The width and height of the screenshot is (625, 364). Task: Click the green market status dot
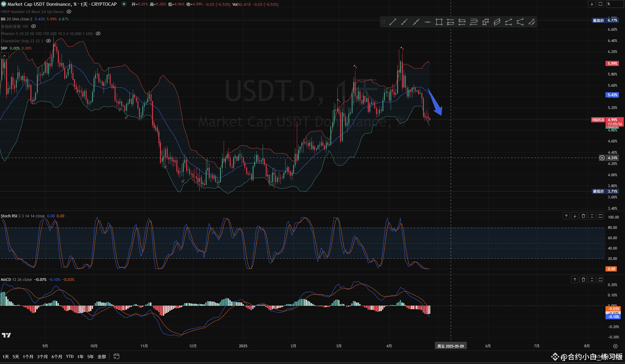(124, 4)
